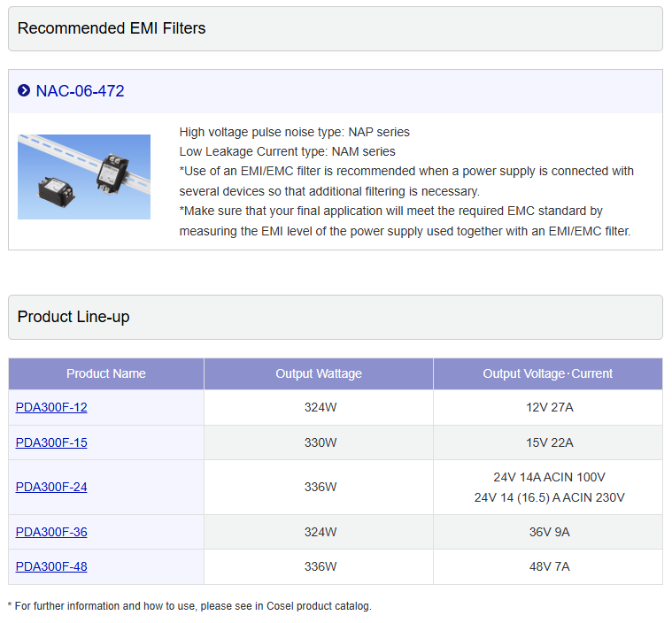The height and width of the screenshot is (623, 672).
Task: Click the 330W wattage cell
Action: [x=319, y=442]
